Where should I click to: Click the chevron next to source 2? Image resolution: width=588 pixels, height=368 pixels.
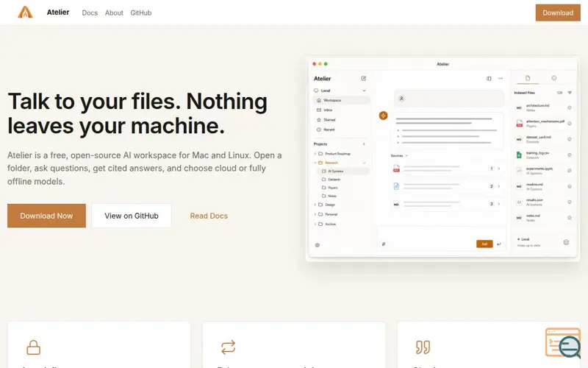point(499,186)
